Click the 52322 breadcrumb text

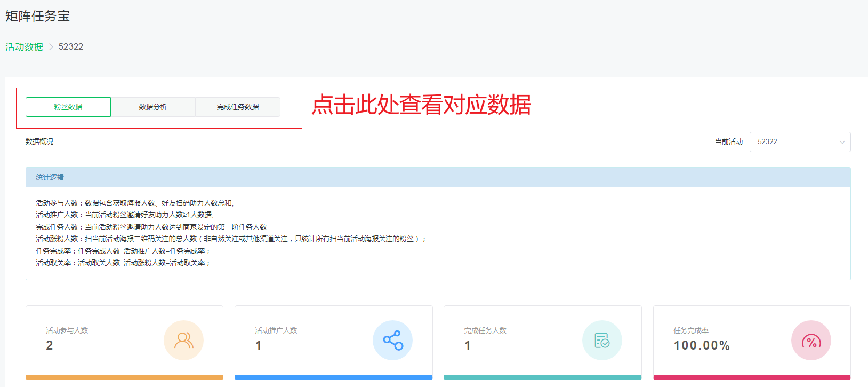click(x=71, y=46)
